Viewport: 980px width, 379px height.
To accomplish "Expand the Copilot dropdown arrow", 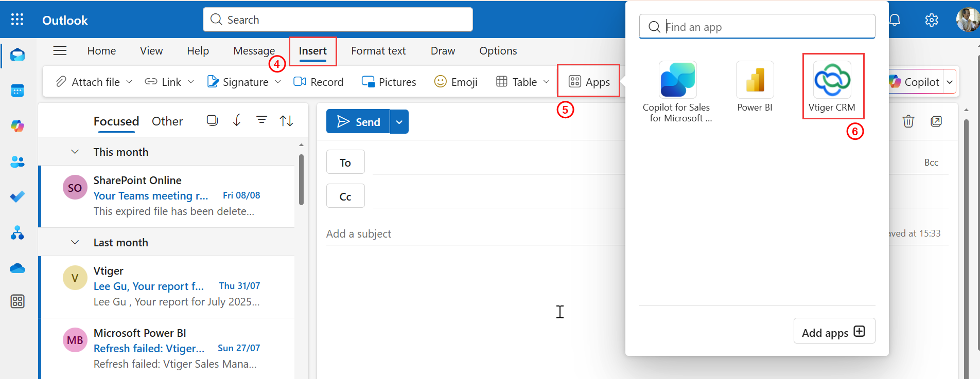I will coord(950,82).
